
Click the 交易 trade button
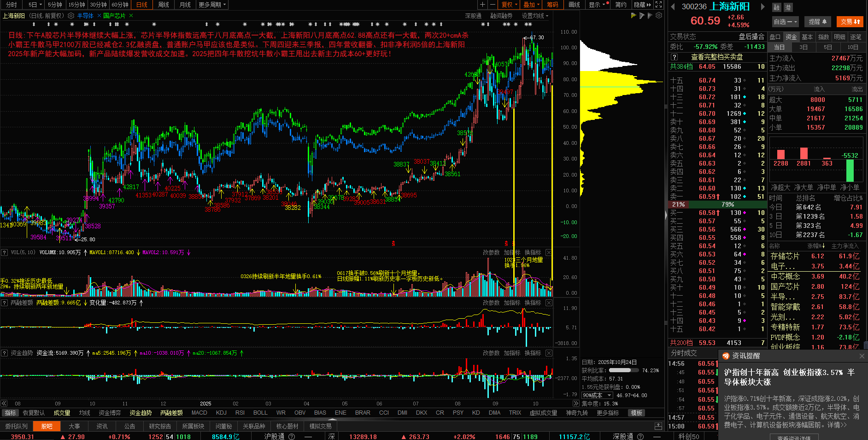850,22
